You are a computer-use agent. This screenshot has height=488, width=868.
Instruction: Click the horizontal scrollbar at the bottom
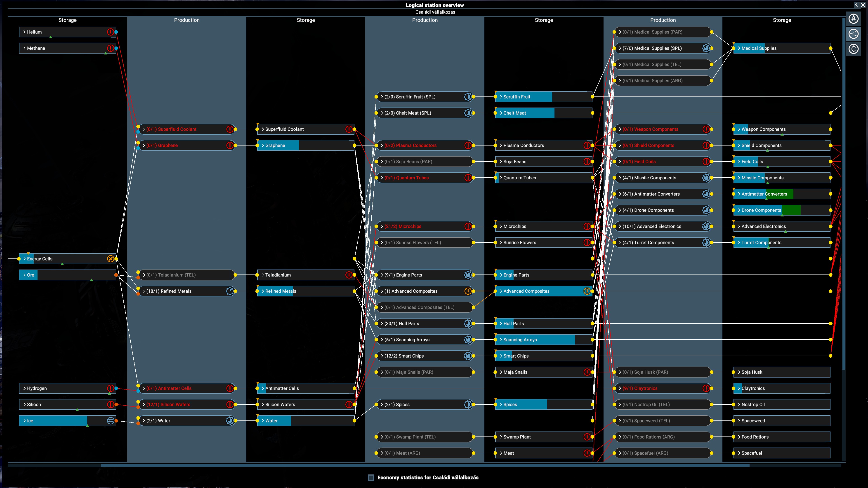[x=425, y=465]
